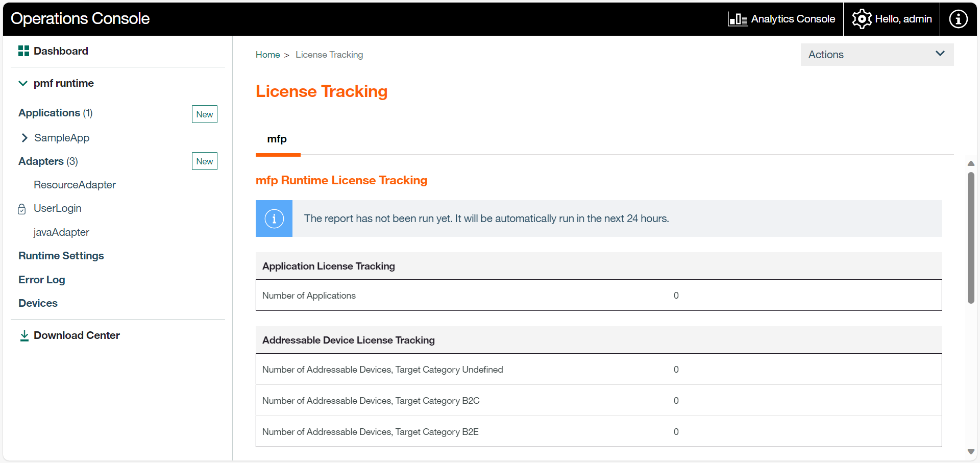Click the settings gear next to Hello, admin
Image resolution: width=980 pixels, height=463 pixels.
[862, 18]
